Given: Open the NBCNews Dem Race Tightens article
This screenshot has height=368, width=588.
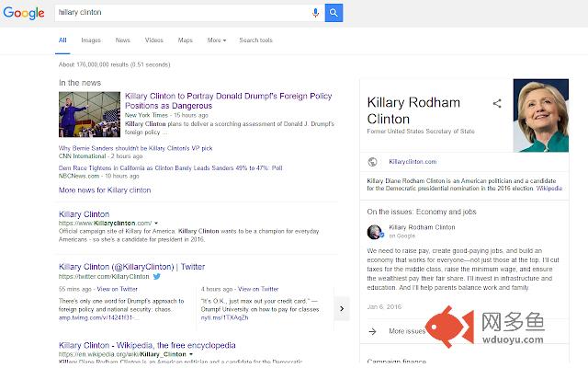Looking at the screenshot, I should click(x=171, y=167).
